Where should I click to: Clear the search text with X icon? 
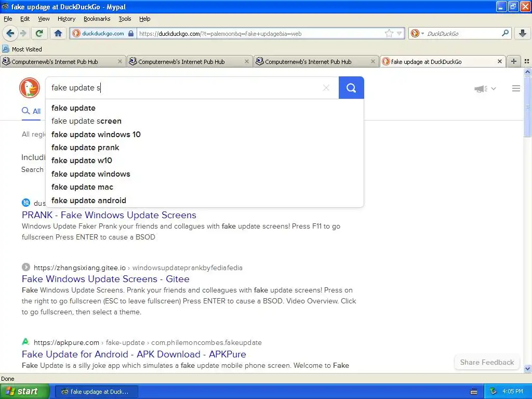click(x=326, y=88)
